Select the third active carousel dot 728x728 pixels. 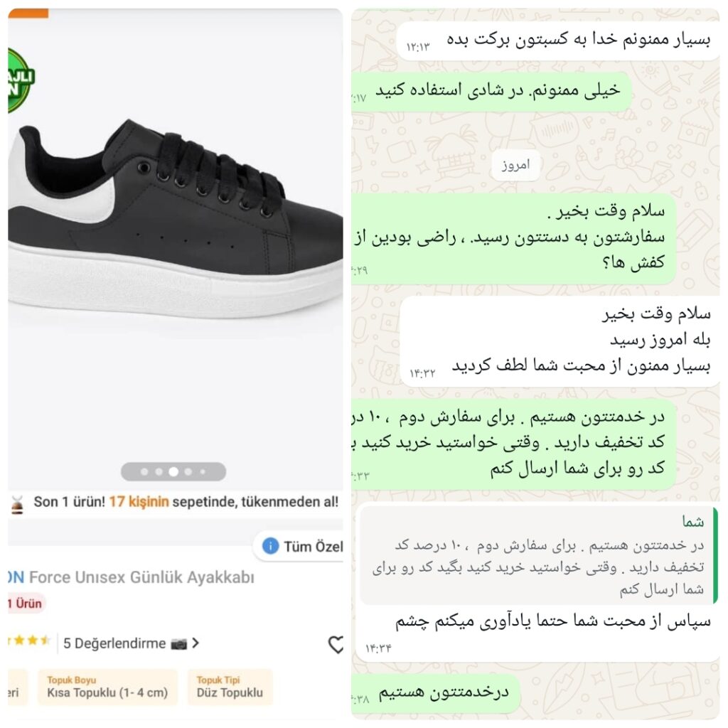pos(173,472)
